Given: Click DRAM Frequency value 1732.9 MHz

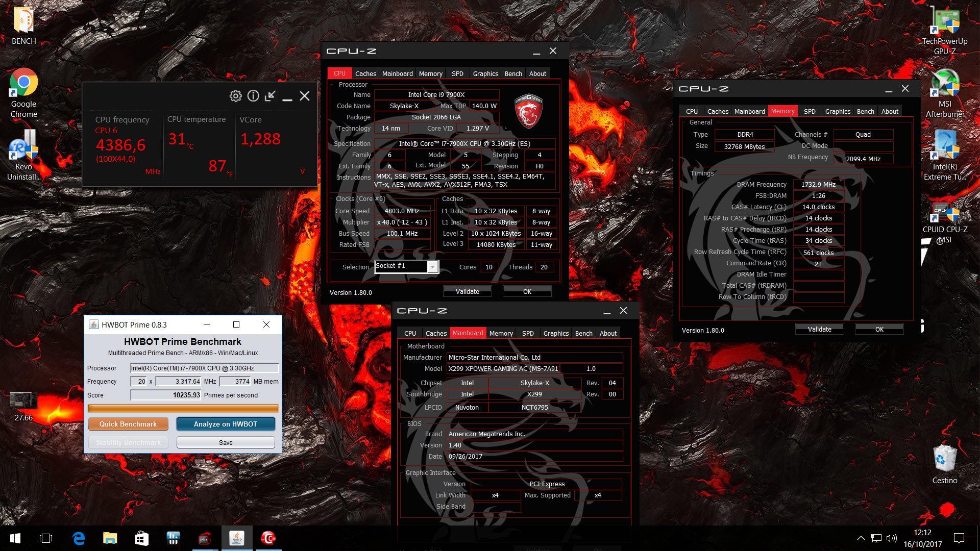Looking at the screenshot, I should tap(818, 184).
